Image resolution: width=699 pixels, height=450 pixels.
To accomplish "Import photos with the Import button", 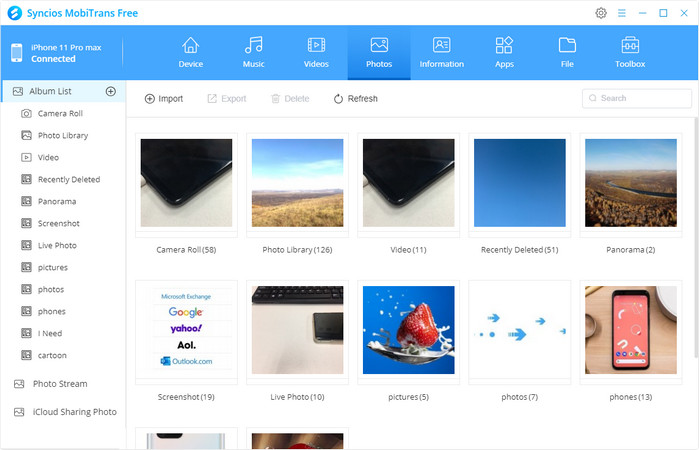I will [x=164, y=99].
